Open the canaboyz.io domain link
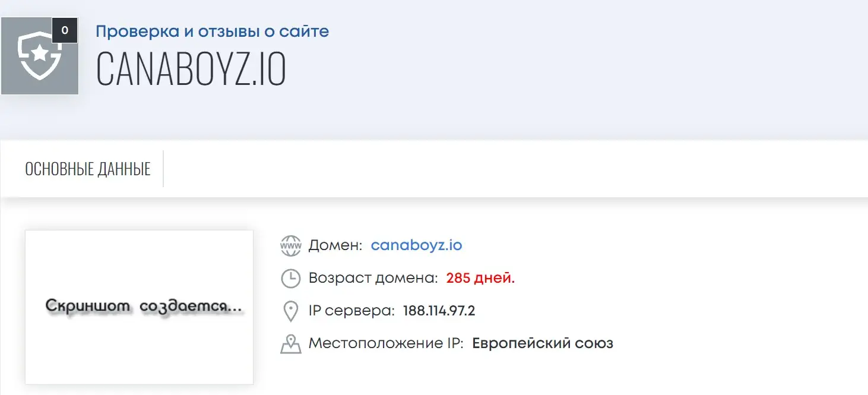Screen dimensions: 868x395 pos(416,245)
